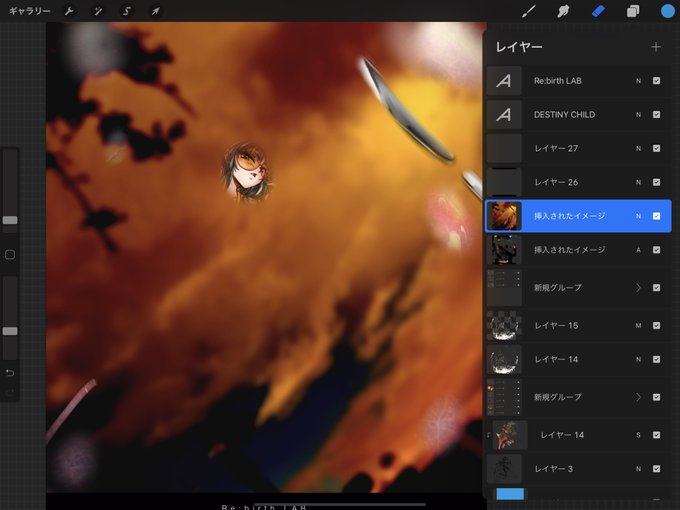Select the レイヤー 15 row
This screenshot has height=510, width=680.
point(579,325)
